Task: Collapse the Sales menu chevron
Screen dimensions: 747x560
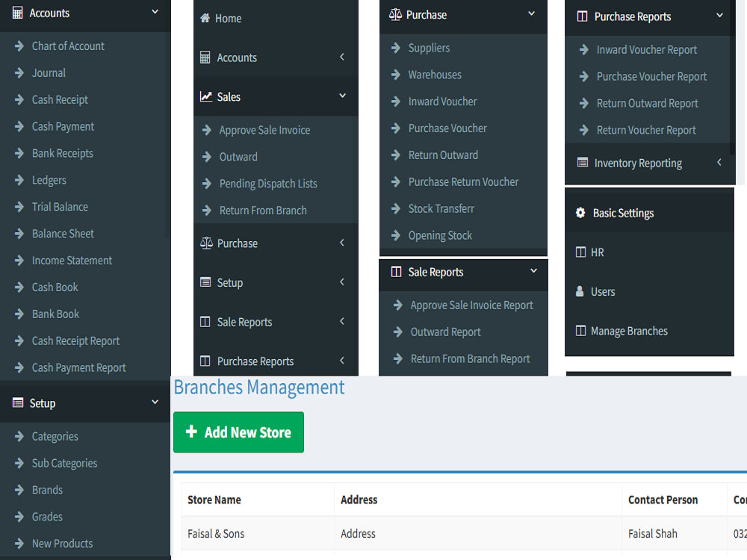Action: tap(342, 96)
